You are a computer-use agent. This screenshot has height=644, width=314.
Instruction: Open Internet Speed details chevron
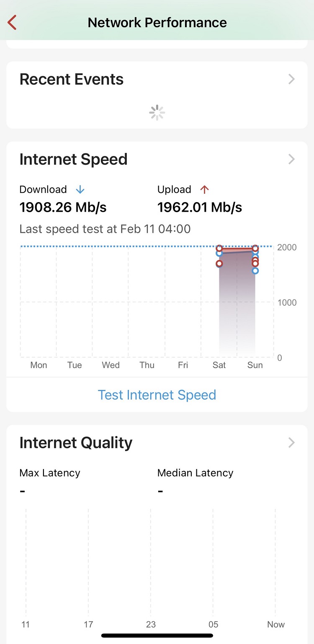[x=292, y=159]
